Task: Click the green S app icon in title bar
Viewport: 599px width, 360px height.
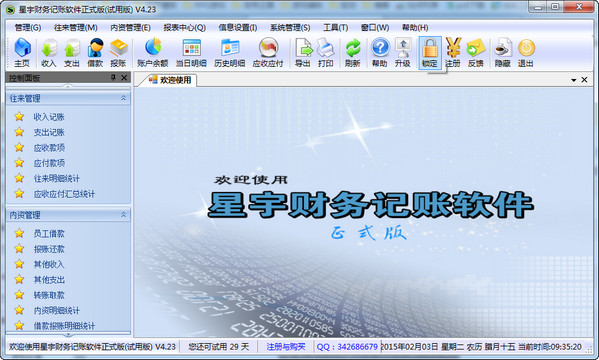Action: coord(10,9)
